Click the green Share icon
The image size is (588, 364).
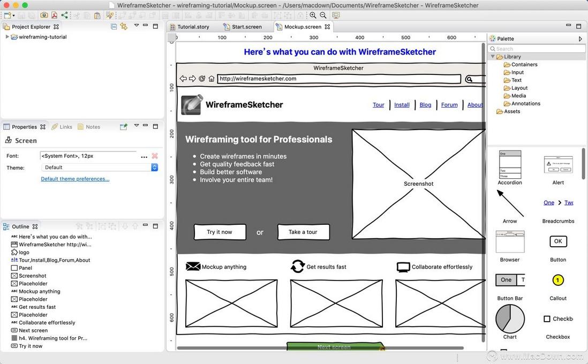coord(64,16)
